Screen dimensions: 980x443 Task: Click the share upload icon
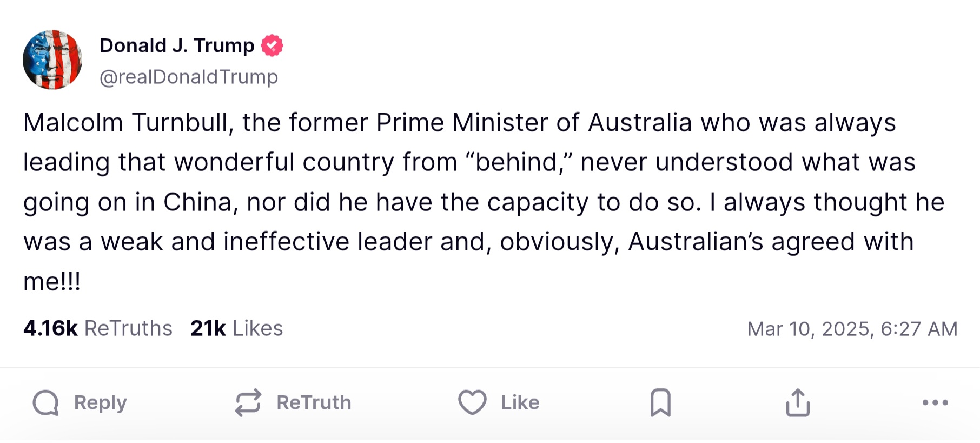[x=798, y=402]
